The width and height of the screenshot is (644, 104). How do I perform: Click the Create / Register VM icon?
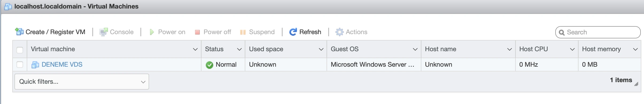[19, 32]
